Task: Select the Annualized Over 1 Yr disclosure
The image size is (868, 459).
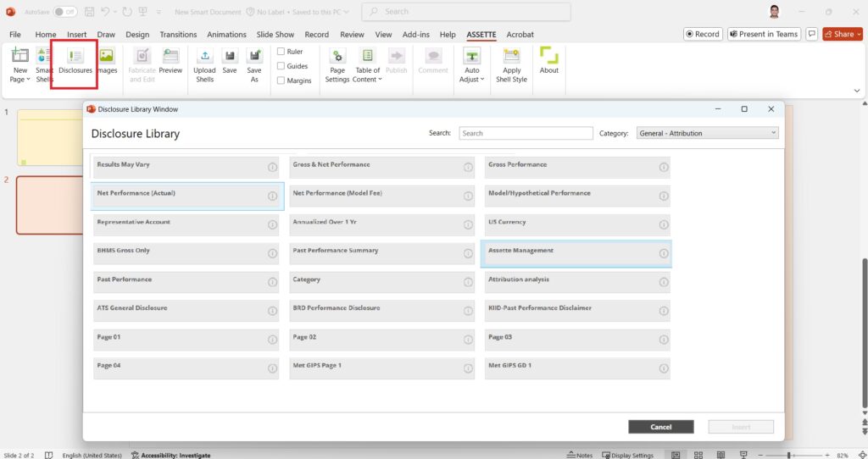Action: [x=382, y=224]
